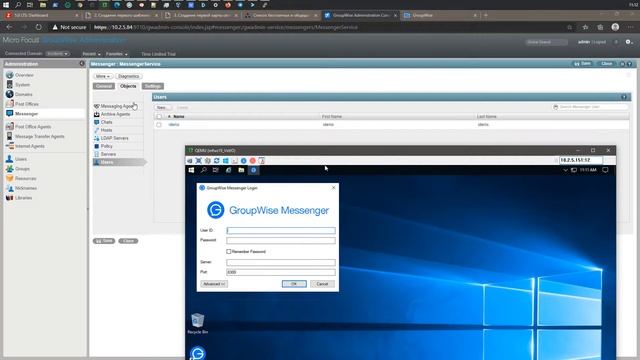Image resolution: width=640 pixels, height=360 pixels.
Task: Switch to the Objects tab
Action: 128,86
